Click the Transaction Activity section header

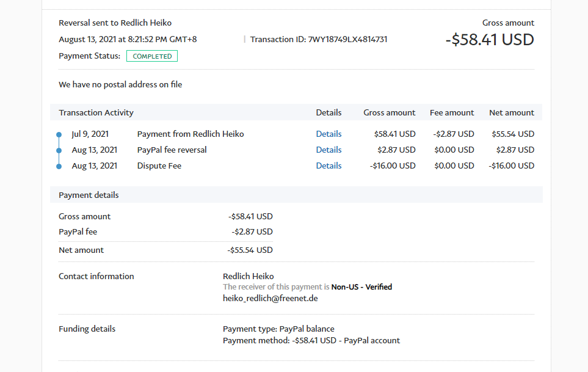click(x=96, y=112)
